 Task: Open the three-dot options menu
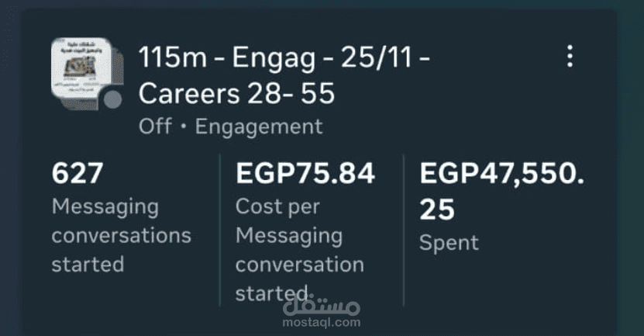click(x=570, y=57)
